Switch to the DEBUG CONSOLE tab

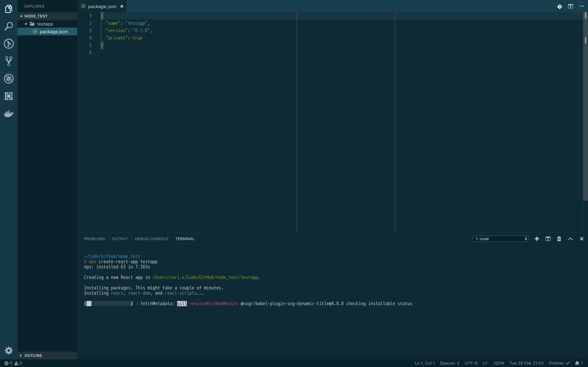[x=151, y=239]
